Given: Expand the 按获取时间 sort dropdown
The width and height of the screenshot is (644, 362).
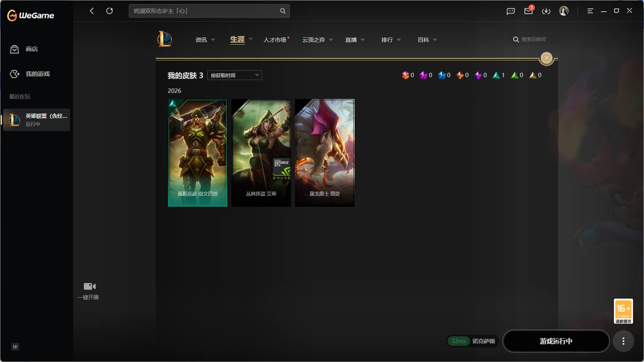Looking at the screenshot, I should click(x=235, y=75).
